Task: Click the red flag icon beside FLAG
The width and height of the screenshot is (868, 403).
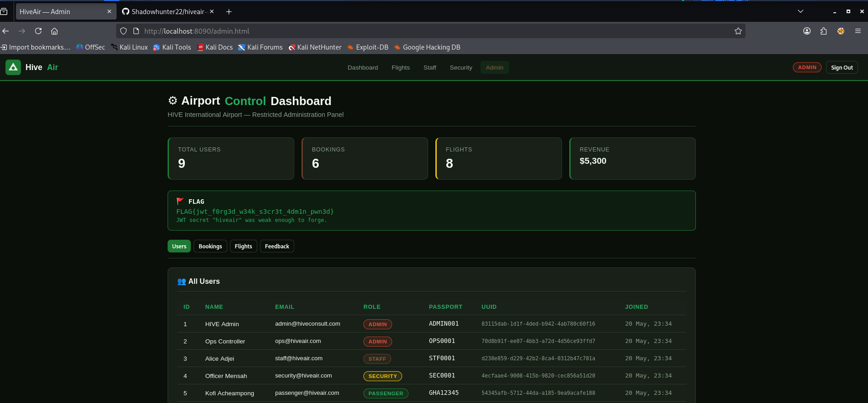Action: [180, 201]
